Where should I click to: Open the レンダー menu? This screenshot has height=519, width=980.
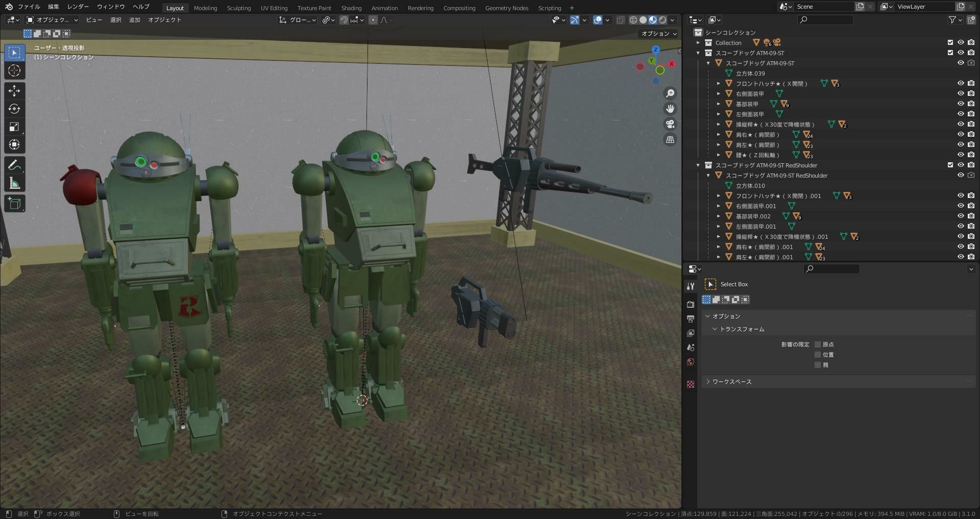pyautogui.click(x=77, y=7)
